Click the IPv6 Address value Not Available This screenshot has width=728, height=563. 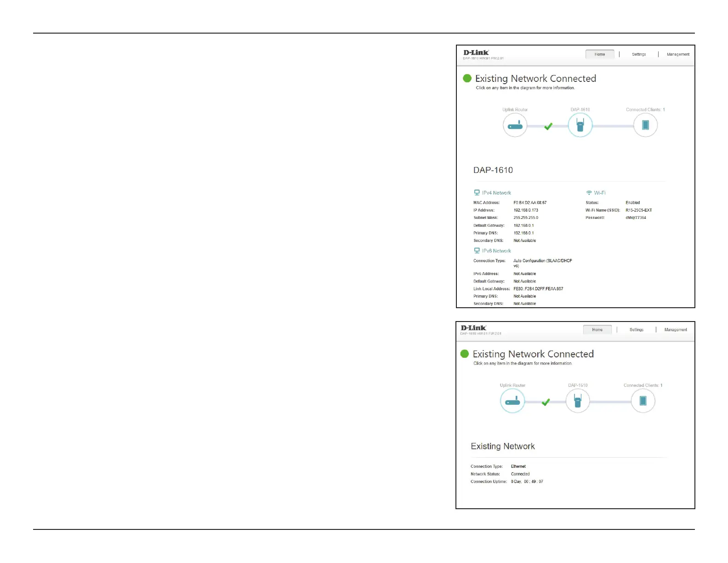[524, 274]
